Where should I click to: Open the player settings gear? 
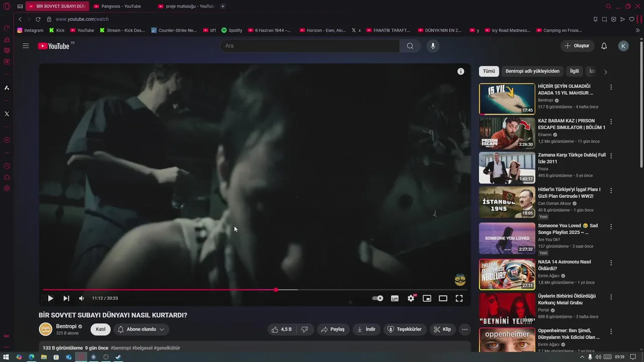(411, 298)
